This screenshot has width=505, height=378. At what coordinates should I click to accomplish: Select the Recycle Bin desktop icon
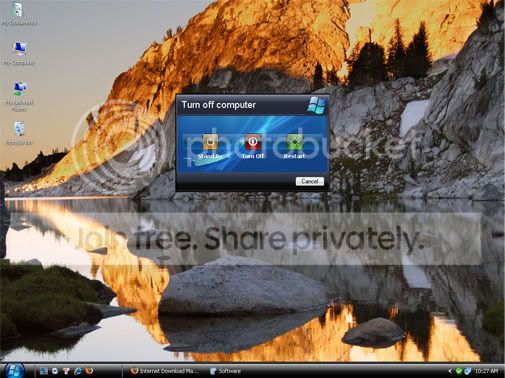coord(19,133)
